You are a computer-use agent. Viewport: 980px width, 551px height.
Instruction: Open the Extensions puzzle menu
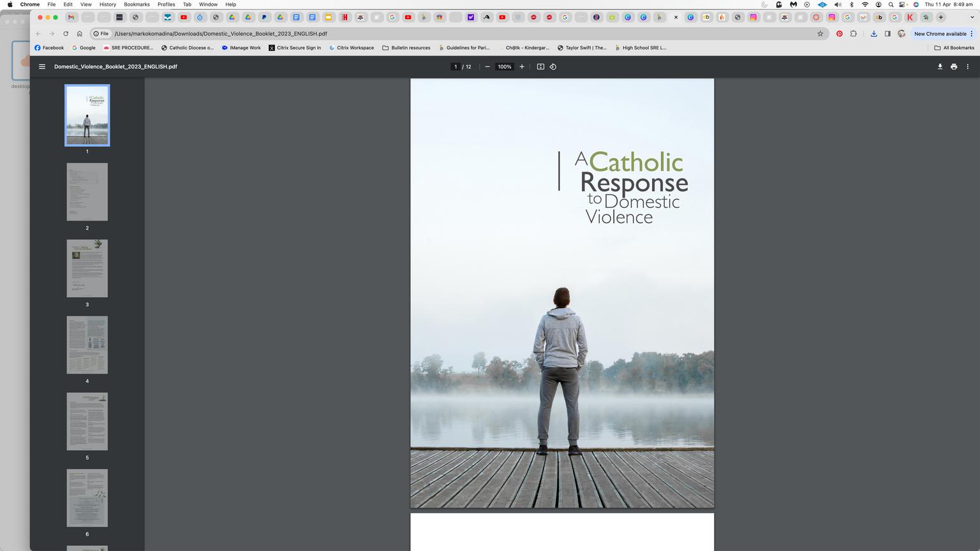(854, 34)
